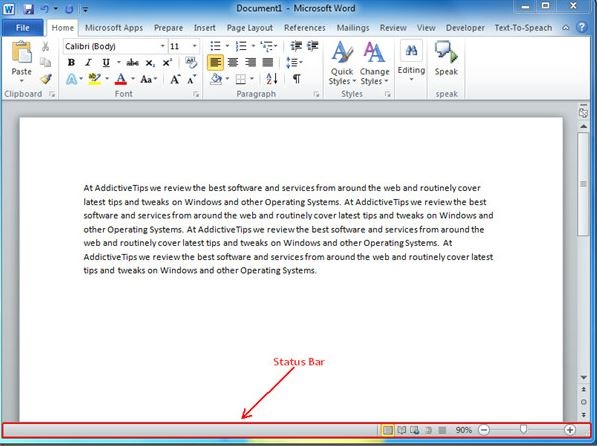Viewport: 597px width, 446px height.
Task: Select Full Screen Reading view icon
Action: (401, 430)
